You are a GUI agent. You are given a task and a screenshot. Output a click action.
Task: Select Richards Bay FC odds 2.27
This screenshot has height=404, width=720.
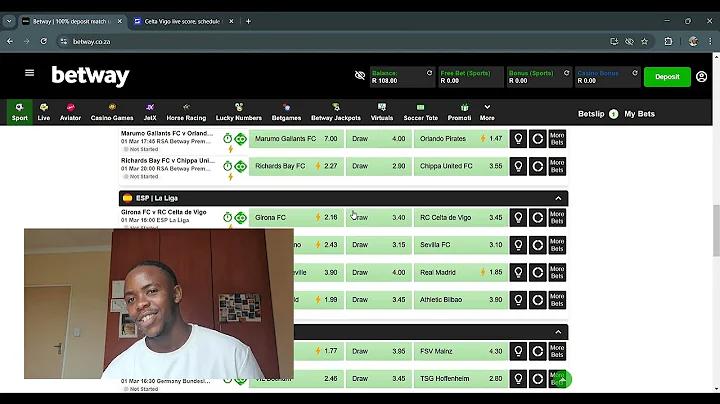click(296, 166)
